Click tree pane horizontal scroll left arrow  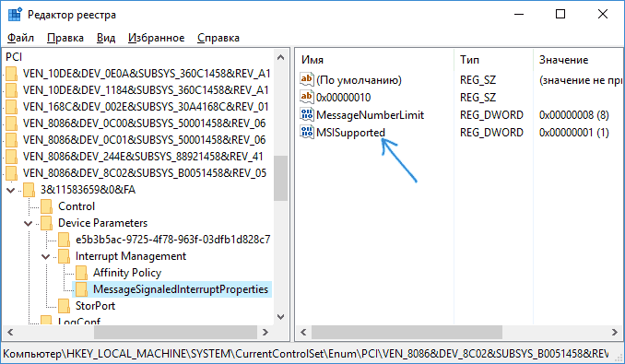coord(10,332)
